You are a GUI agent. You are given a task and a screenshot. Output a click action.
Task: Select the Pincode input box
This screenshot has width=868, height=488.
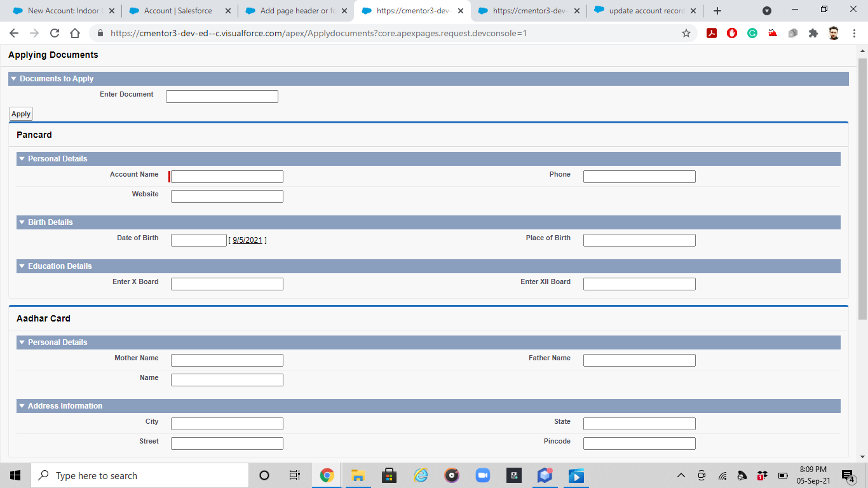point(639,444)
